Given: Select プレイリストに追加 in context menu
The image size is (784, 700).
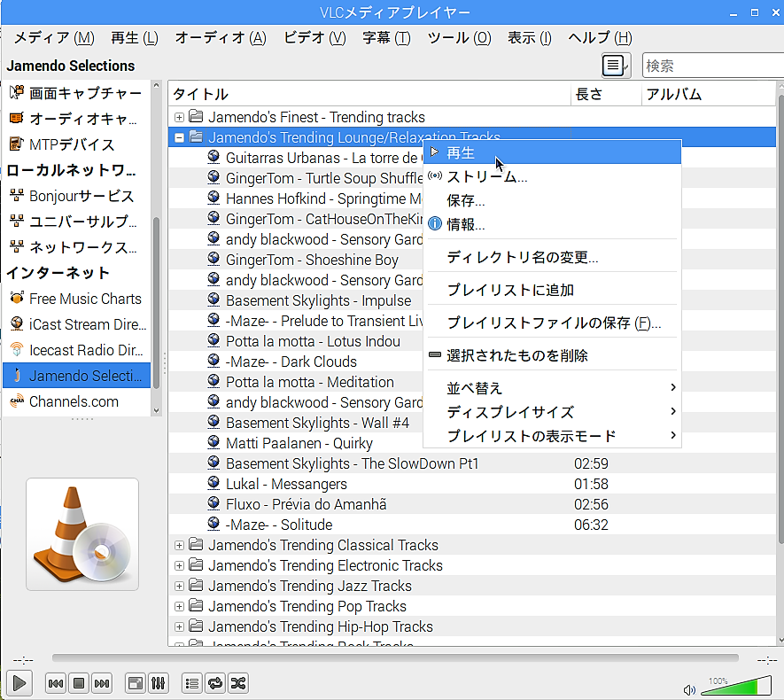Looking at the screenshot, I should click(552, 290).
